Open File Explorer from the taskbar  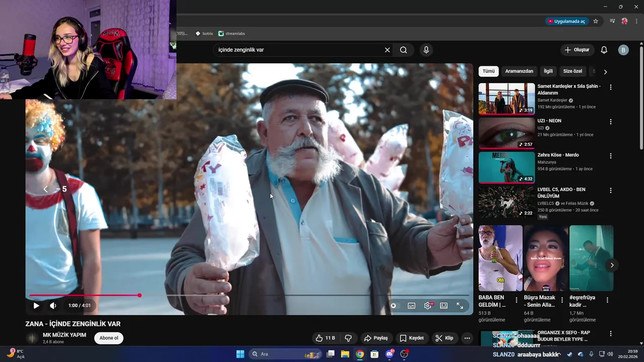click(x=345, y=354)
